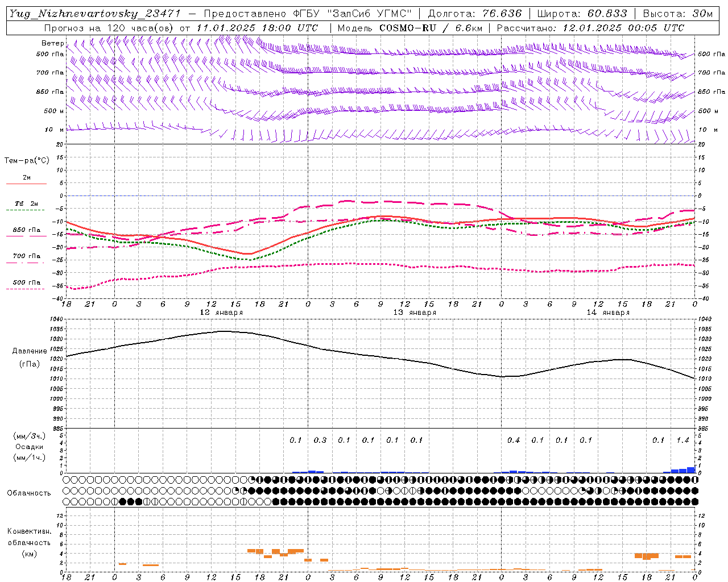Click the 2м temperature legend label
The image size is (728, 582).
(27, 177)
